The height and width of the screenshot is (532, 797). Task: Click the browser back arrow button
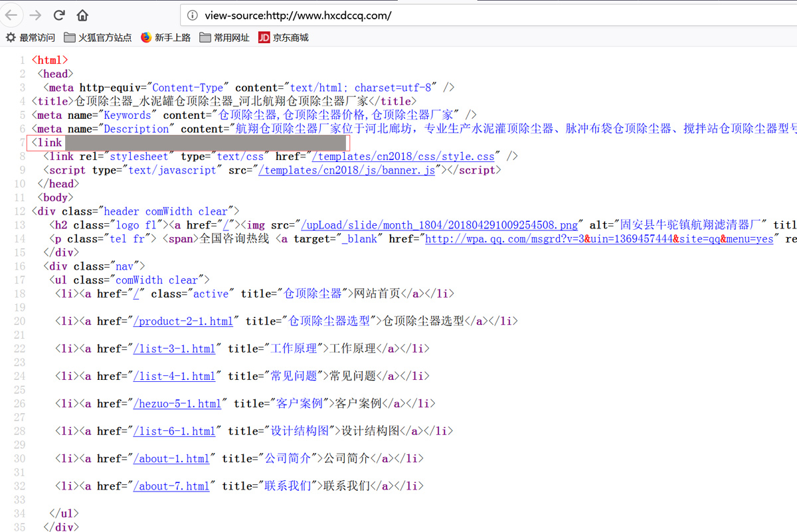13,15
